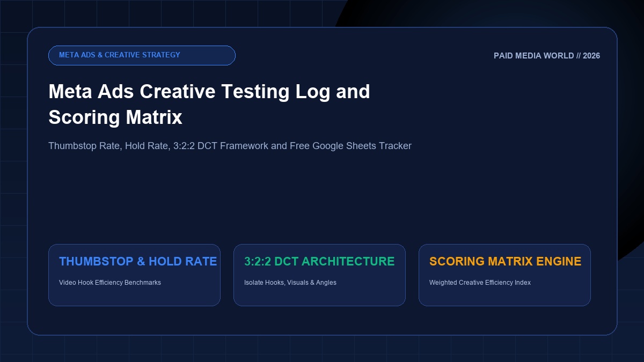Open the 3:2:2 DCT Architecture card
The width and height of the screenshot is (644, 362).
pos(319,275)
